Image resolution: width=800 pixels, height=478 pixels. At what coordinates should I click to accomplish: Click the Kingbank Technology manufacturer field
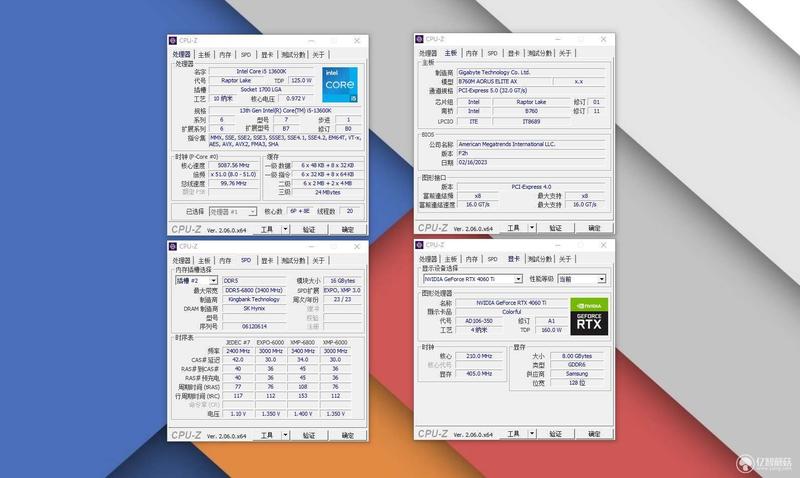click(x=254, y=299)
